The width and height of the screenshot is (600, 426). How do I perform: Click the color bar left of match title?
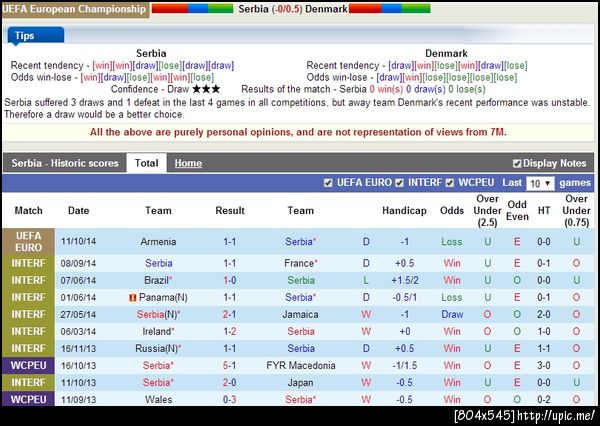click(x=192, y=8)
